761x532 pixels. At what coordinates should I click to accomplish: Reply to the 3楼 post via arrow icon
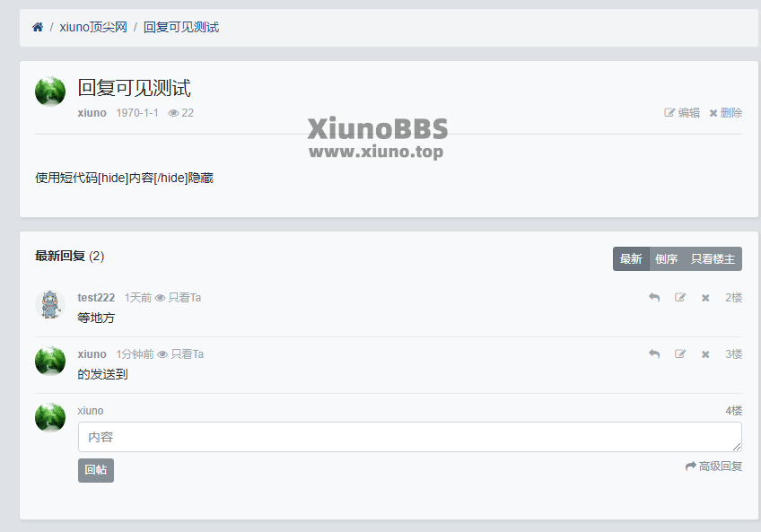654,353
